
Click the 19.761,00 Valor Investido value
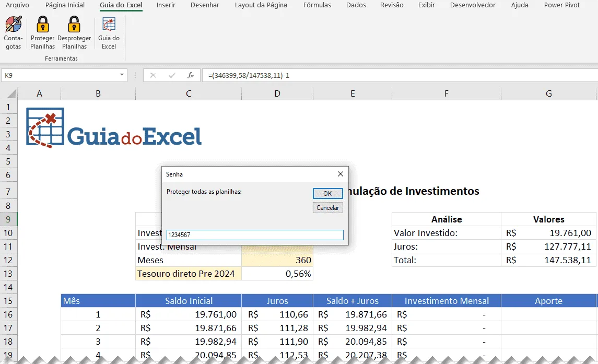pos(549,233)
